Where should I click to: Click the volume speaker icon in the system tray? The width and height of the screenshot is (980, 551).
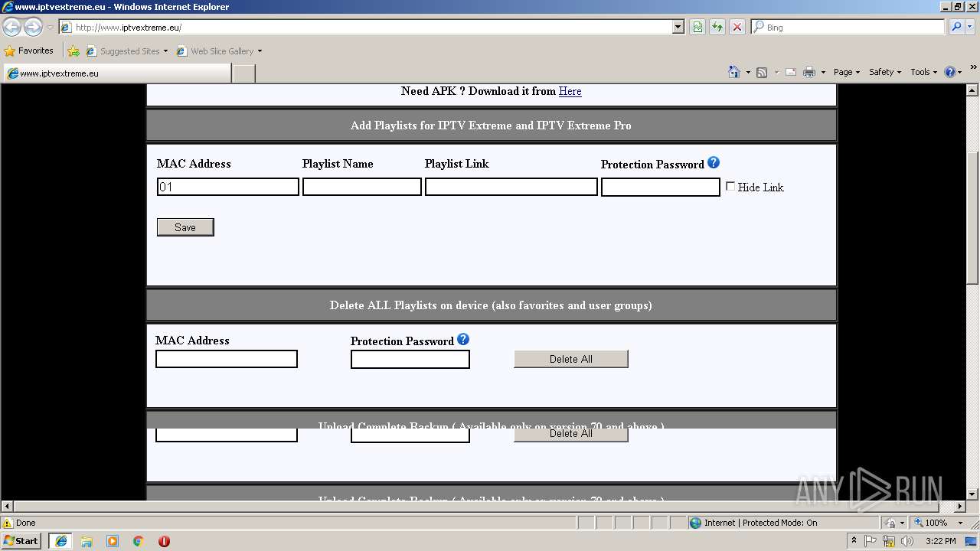coord(907,541)
